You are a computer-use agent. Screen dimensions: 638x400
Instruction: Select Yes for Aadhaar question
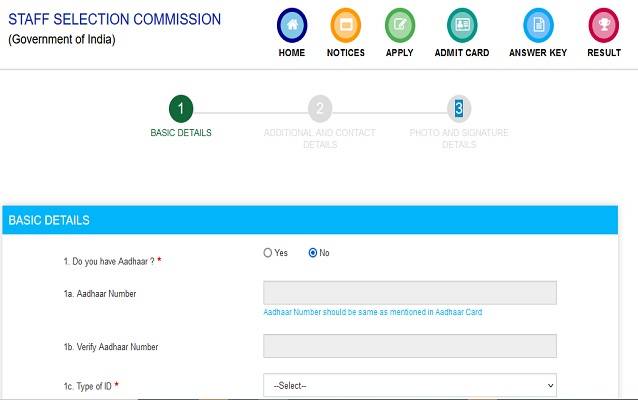[x=268, y=253]
